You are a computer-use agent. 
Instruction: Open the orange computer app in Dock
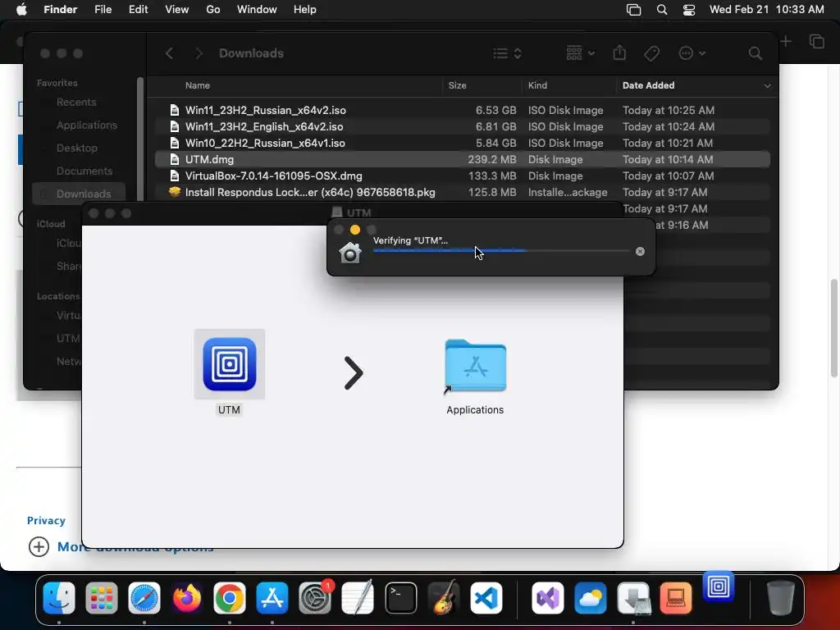pos(676,598)
